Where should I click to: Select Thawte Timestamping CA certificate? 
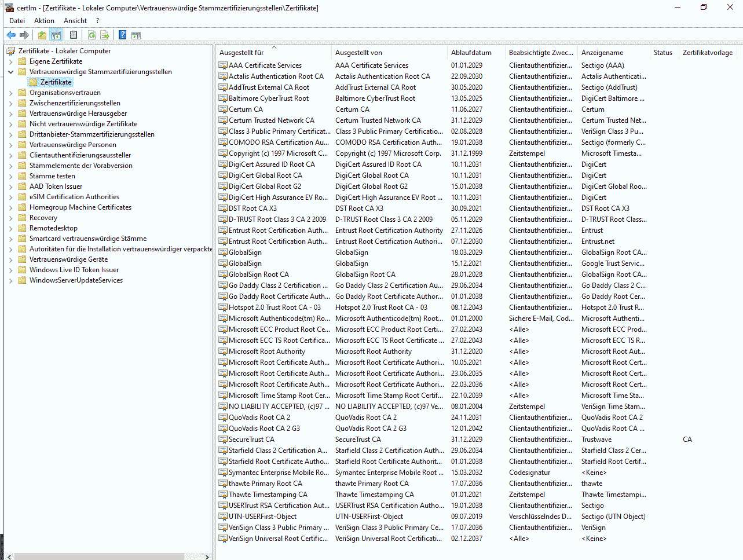268,495
